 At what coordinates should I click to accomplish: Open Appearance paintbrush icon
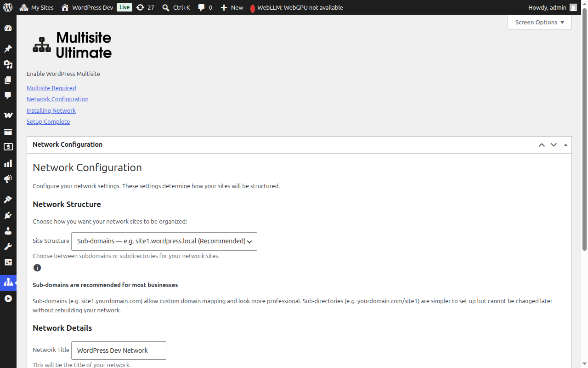[8, 200]
